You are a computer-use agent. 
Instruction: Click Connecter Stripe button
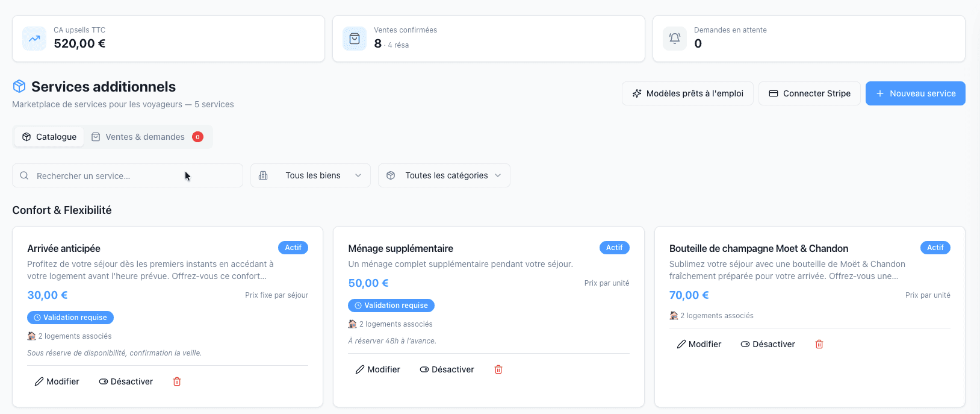[x=810, y=93]
